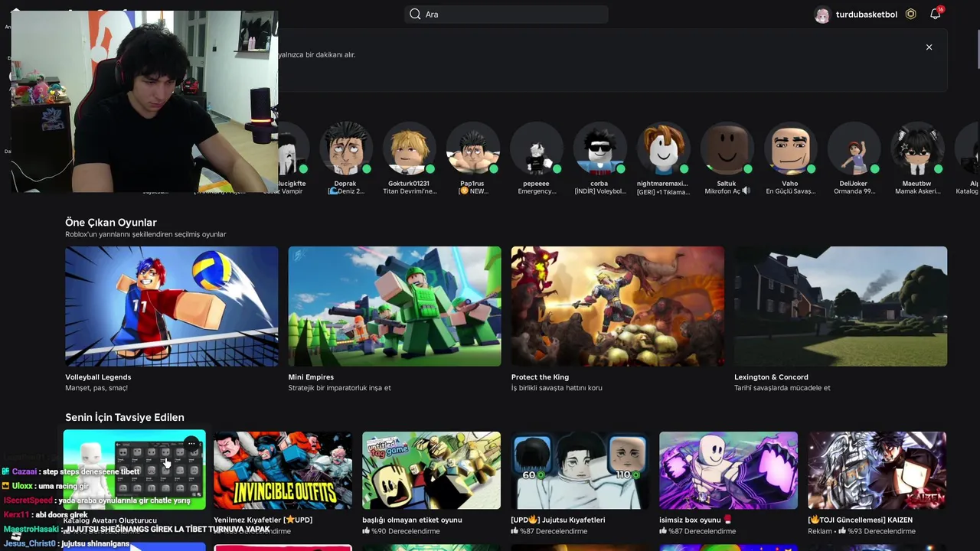
Task: Open friend pepeeee's avatar
Action: (536, 148)
